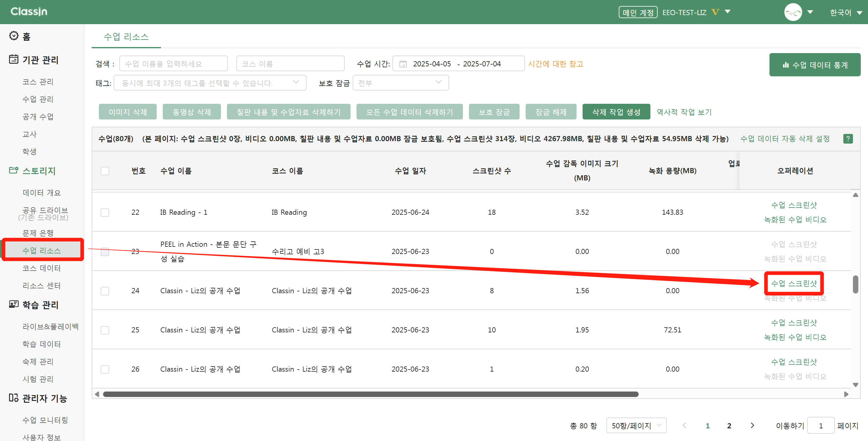Expand the account switcher arrow next to EEO-TEST-LIZ
This screenshot has height=441, width=868.
coord(728,12)
